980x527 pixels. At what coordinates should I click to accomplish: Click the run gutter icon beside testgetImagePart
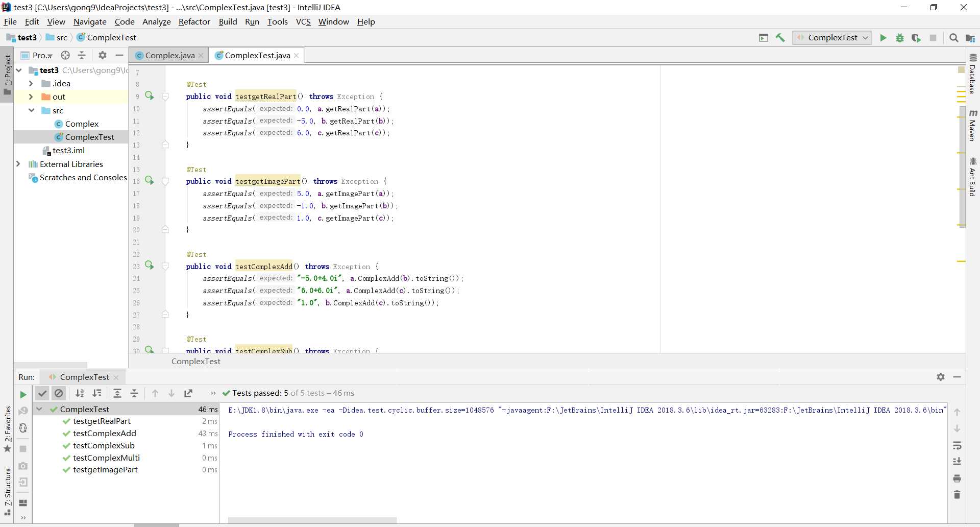[x=150, y=180]
